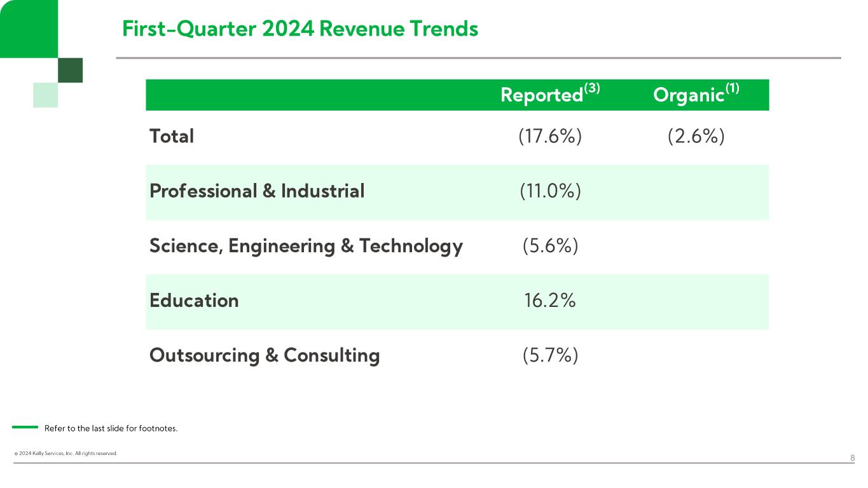Viewport: 868px width, 488px height.
Task: Select the Science, Engineering & Technology label
Action: [x=306, y=246]
